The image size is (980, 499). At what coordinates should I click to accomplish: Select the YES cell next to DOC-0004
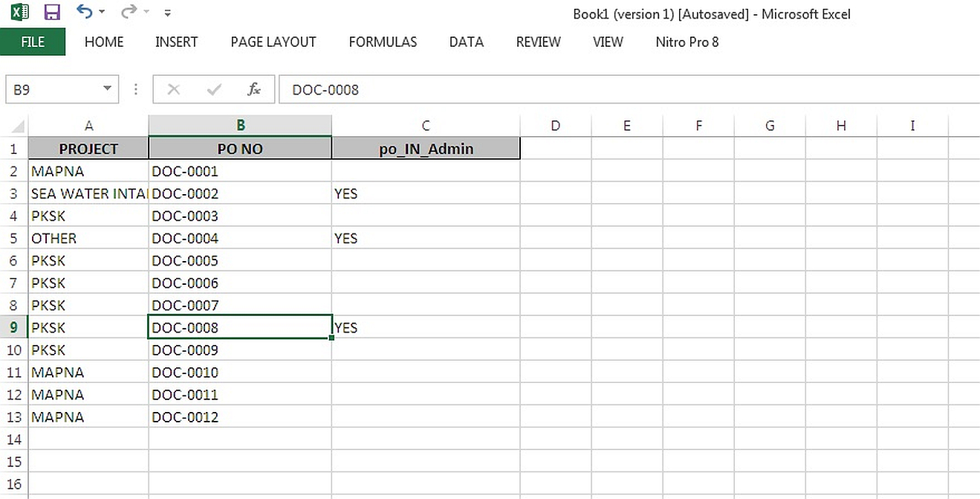[x=425, y=238]
